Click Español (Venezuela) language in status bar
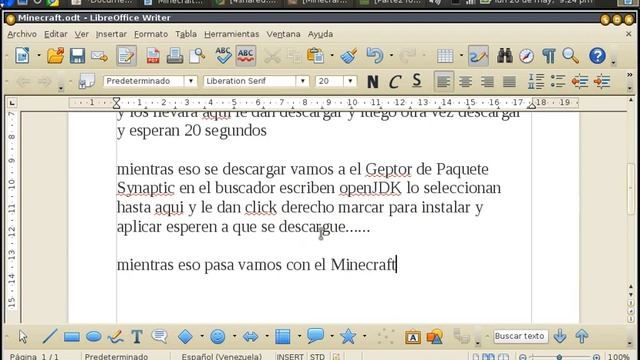The height and width of the screenshot is (360, 640). pyautogui.click(x=222, y=356)
